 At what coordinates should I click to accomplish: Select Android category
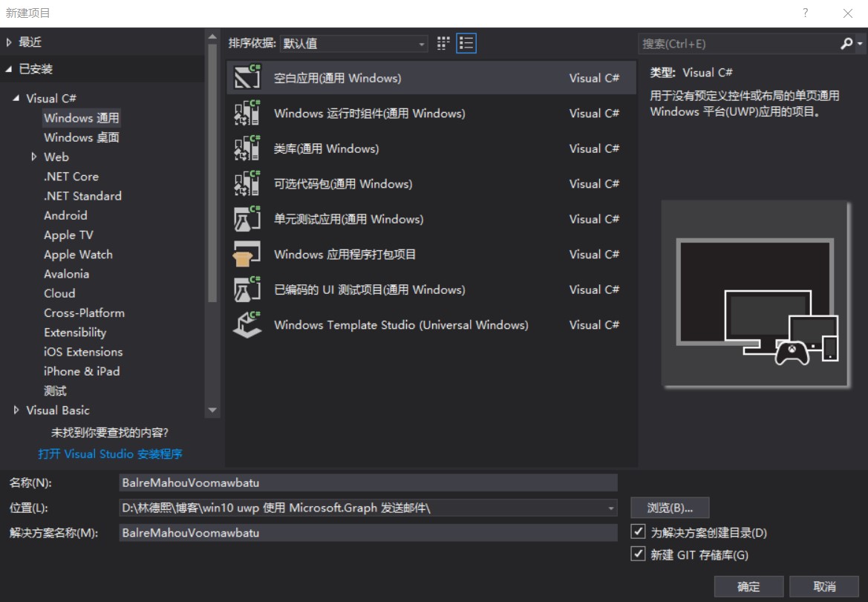pyautogui.click(x=65, y=215)
